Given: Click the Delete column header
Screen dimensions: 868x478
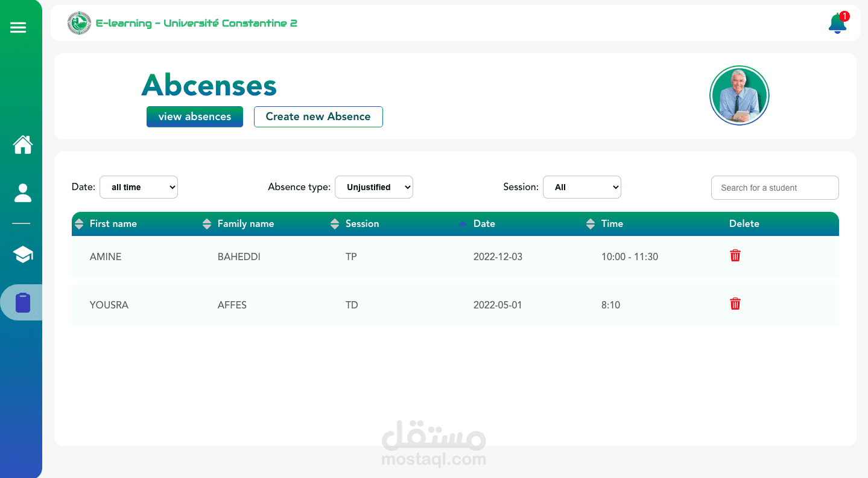Looking at the screenshot, I should click(744, 224).
